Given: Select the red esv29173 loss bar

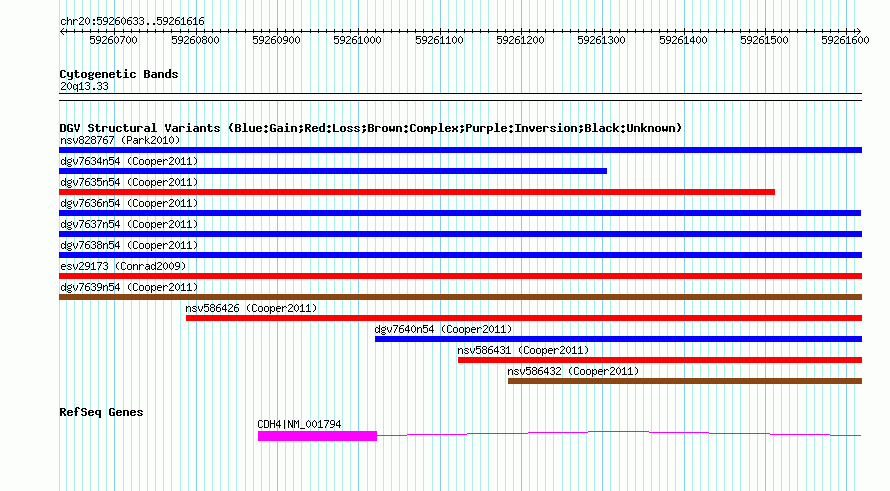Looking at the screenshot, I should [x=460, y=276].
